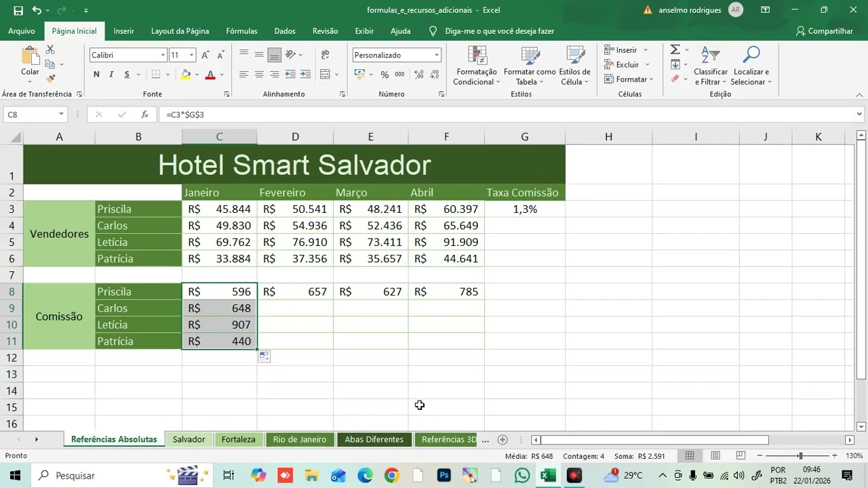868x488 pixels.
Task: Open the Arquivo menu
Action: pos(22,31)
